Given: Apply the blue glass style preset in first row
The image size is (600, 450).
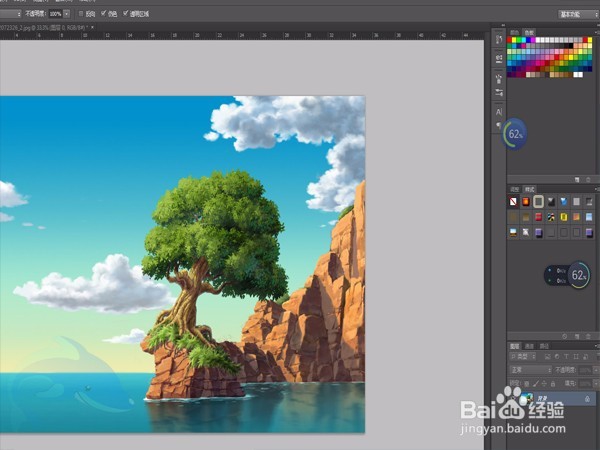Looking at the screenshot, I should pos(564,201).
